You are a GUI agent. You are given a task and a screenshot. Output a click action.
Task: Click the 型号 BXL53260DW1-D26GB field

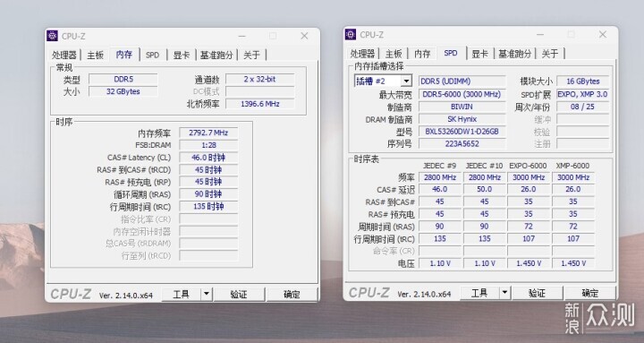[462, 132]
